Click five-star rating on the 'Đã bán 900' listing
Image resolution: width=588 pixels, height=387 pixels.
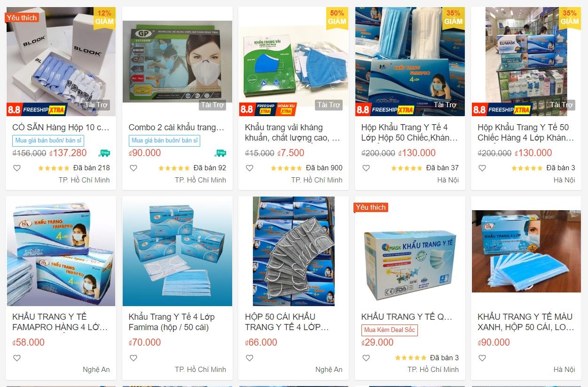click(x=286, y=168)
